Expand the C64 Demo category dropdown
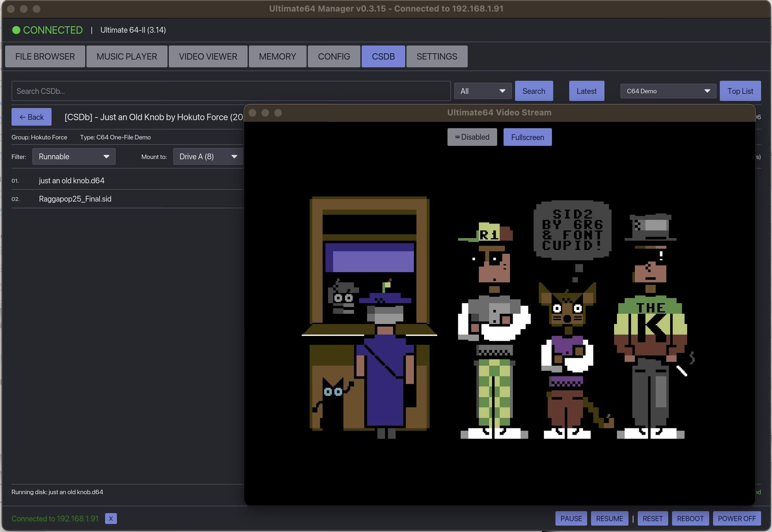772x532 pixels. [668, 91]
